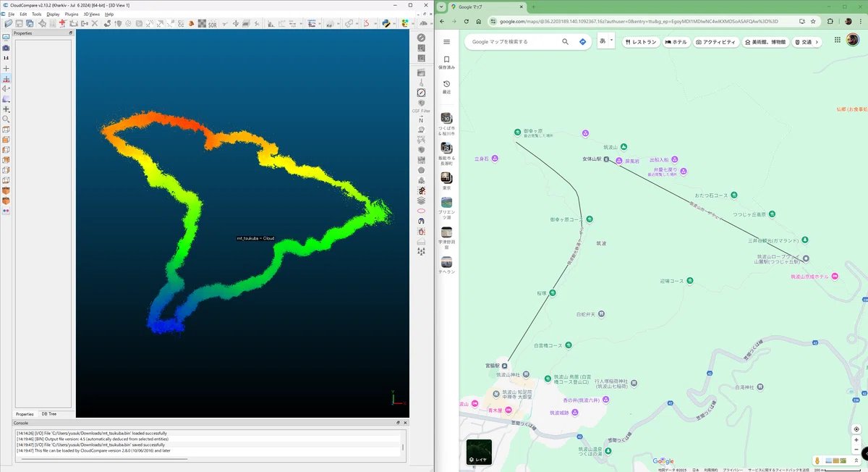The width and height of the screenshot is (868, 472).
Task: Click the 宮脇駅 station label on the map
Action: [493, 366]
